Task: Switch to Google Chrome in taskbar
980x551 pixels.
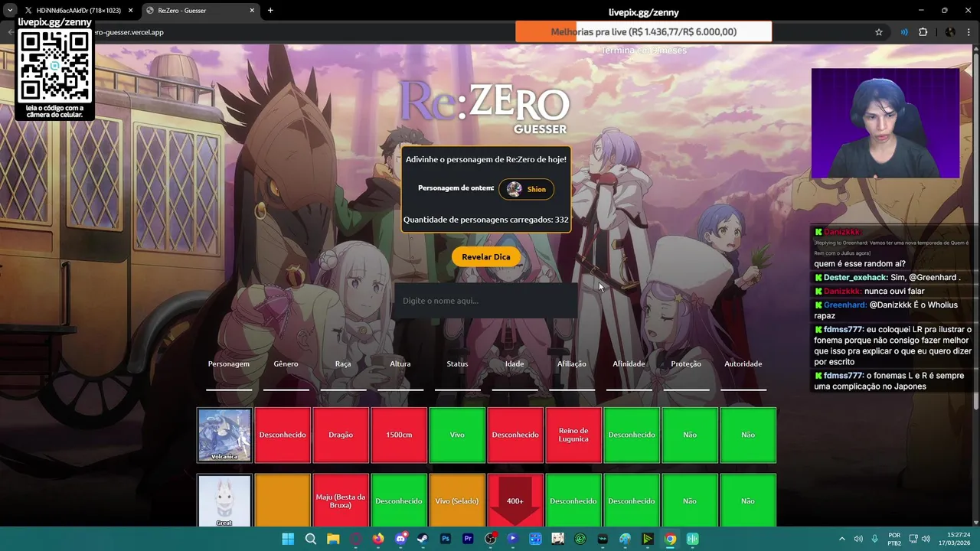Action: 670,539
